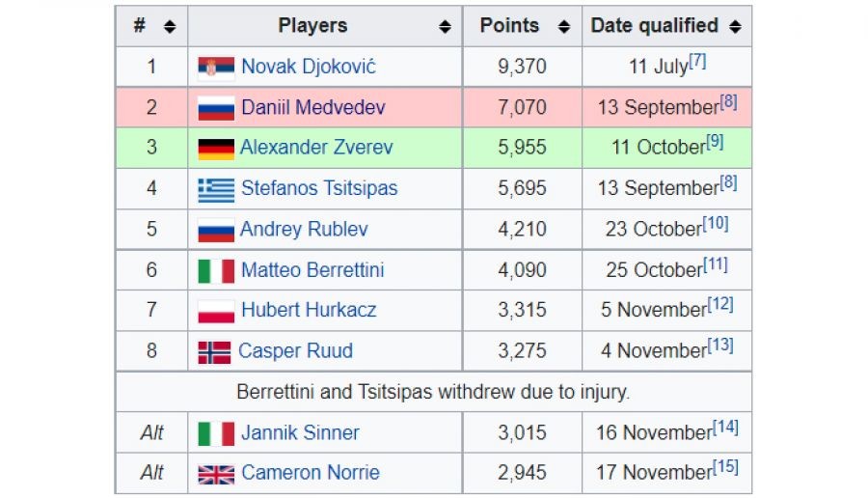Click the Russian flag next to Medvedev
This screenshot has width=868, height=498.
(216, 108)
